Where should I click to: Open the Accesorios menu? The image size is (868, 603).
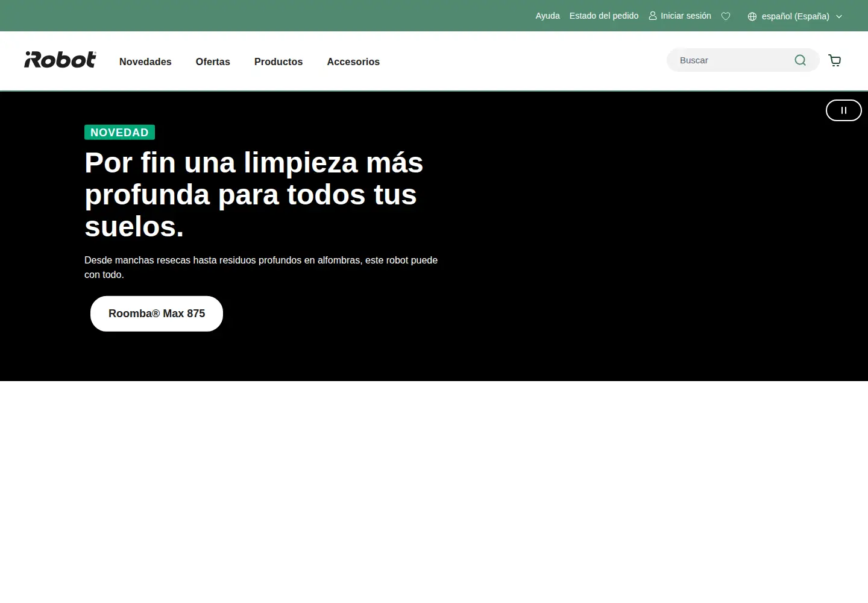click(x=353, y=62)
